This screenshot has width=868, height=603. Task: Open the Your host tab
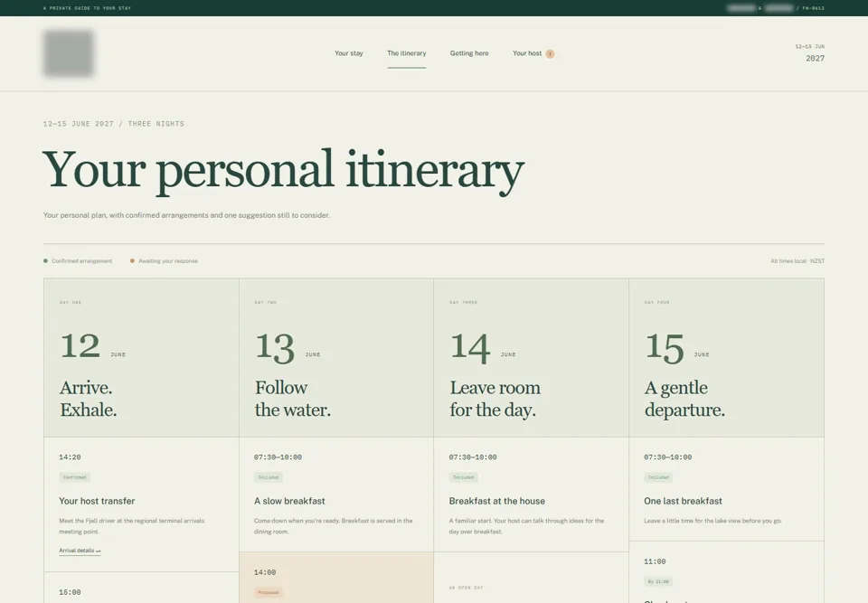[x=527, y=53]
